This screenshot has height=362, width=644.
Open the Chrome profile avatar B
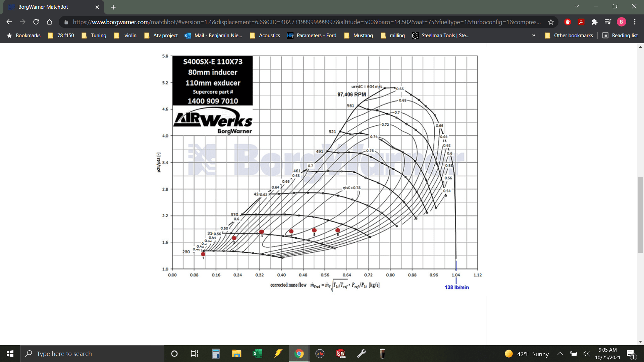pos(621,22)
